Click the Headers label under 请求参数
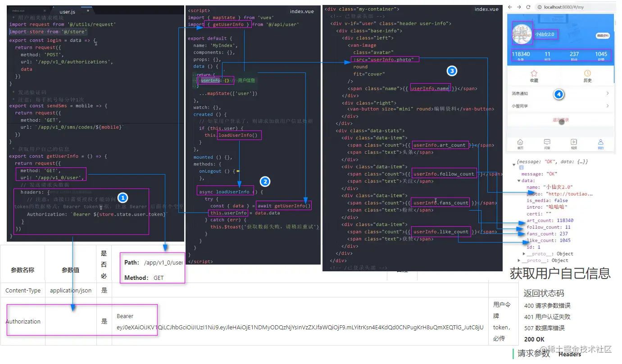Image resolution: width=622 pixels, height=364 pixels. pyautogui.click(x=570, y=354)
